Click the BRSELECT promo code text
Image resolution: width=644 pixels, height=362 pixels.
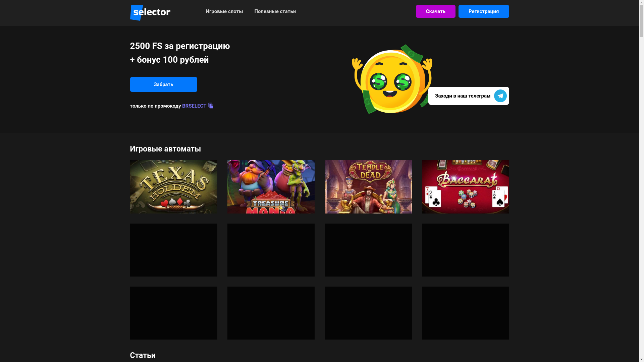(194, 106)
